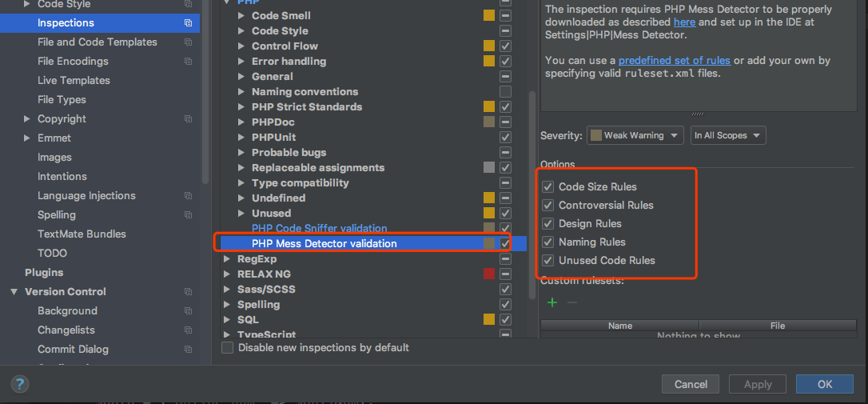Toggle Control Flow inspection checkbox
The height and width of the screenshot is (404, 868).
tap(505, 46)
